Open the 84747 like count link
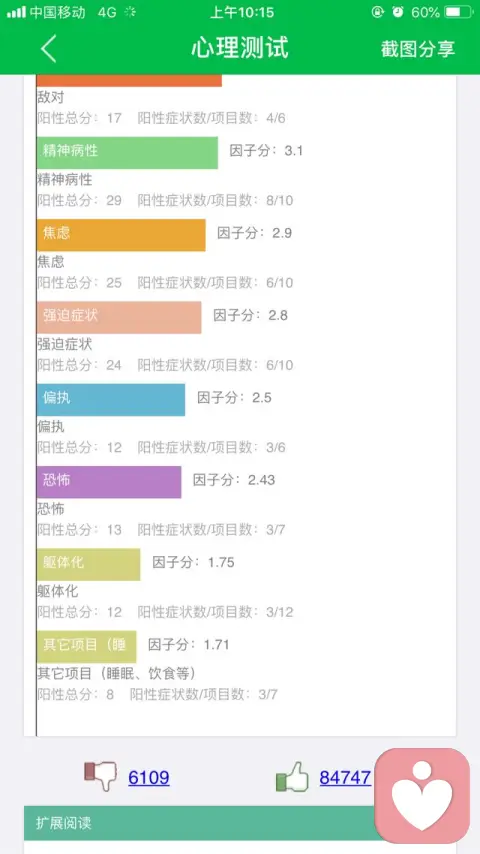 (x=345, y=777)
